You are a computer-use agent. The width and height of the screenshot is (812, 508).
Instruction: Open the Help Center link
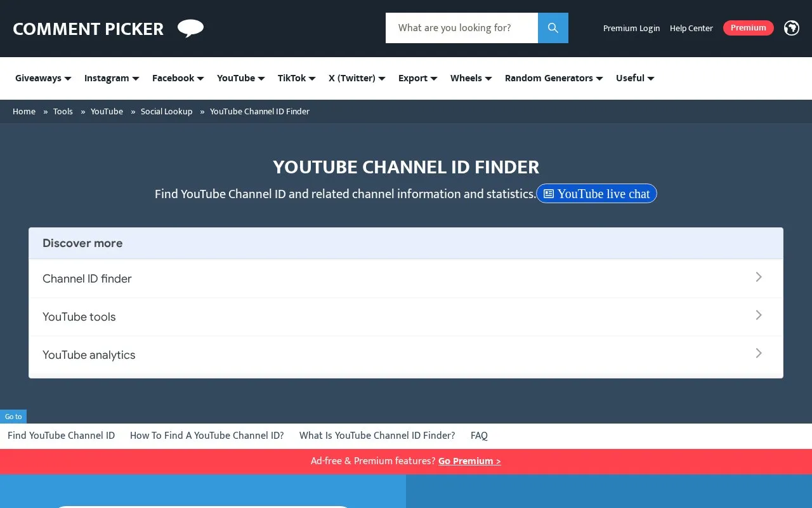pos(691,28)
